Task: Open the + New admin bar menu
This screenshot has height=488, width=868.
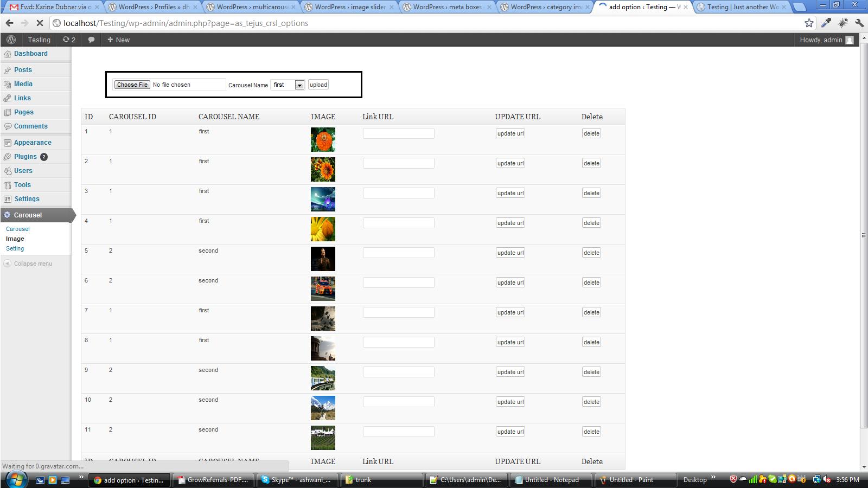Action: pos(118,40)
